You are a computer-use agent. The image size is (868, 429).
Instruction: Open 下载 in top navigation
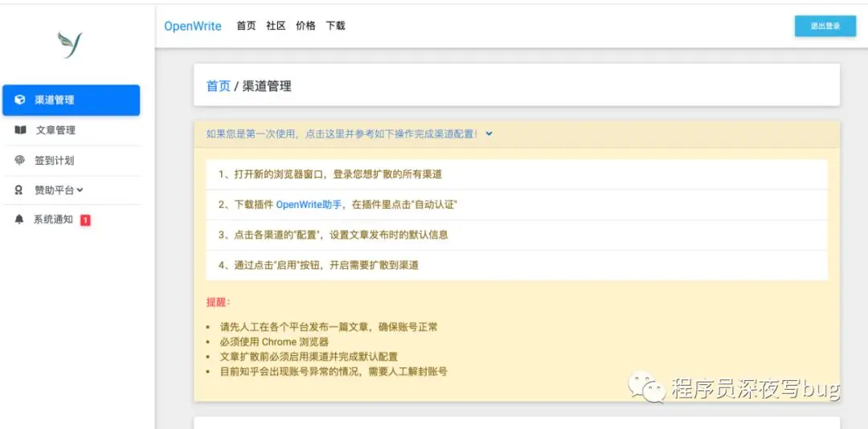pyautogui.click(x=335, y=26)
